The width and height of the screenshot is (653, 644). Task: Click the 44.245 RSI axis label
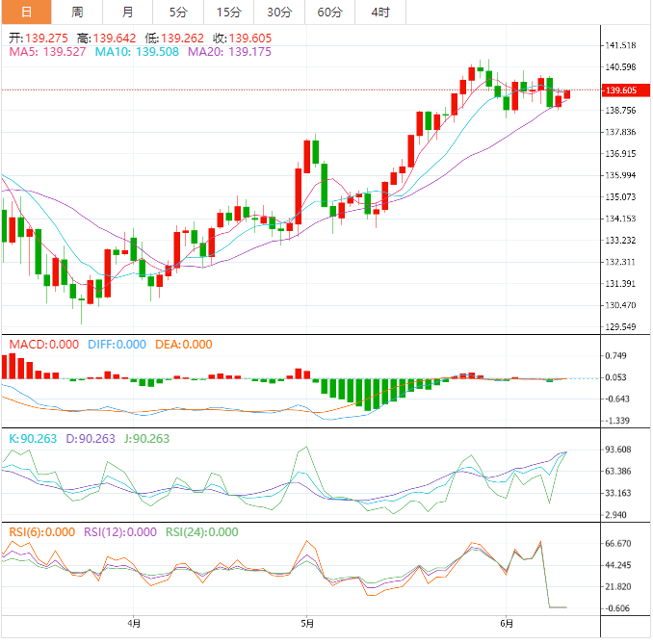coord(618,565)
